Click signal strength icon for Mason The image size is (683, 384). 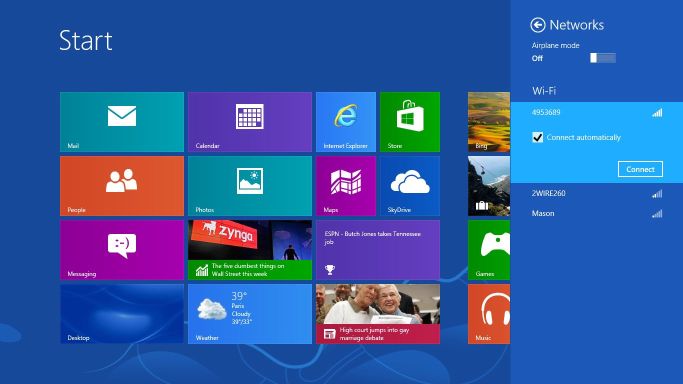pyautogui.click(x=657, y=213)
